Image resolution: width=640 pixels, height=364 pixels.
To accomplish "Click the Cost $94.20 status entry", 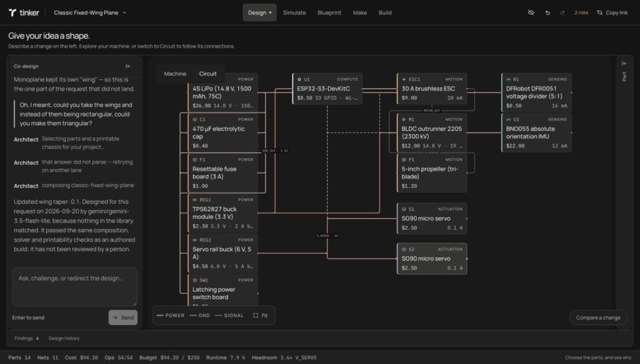I will [81, 358].
